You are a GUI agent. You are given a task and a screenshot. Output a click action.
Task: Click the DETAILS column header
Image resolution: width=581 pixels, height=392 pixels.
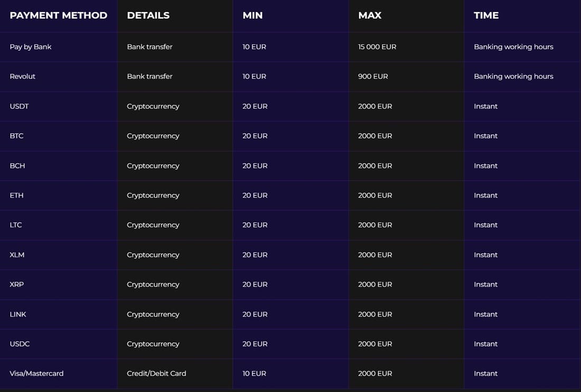[148, 15]
